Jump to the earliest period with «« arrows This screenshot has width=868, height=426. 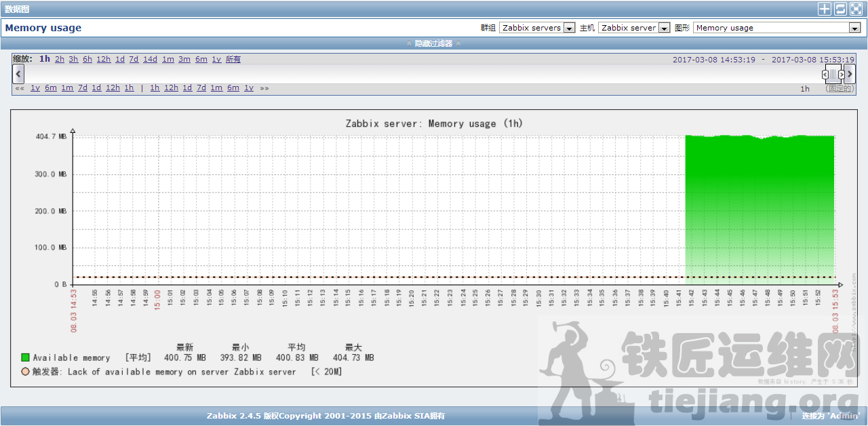pyautogui.click(x=20, y=88)
